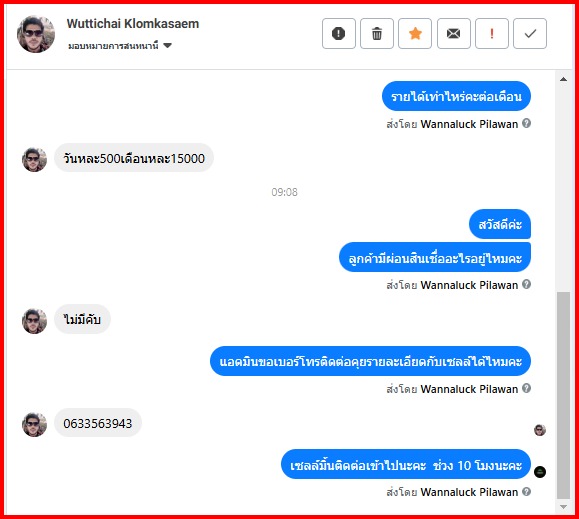Delete conversation using trash can icon
Image resolution: width=579 pixels, height=519 pixels.
(x=377, y=34)
